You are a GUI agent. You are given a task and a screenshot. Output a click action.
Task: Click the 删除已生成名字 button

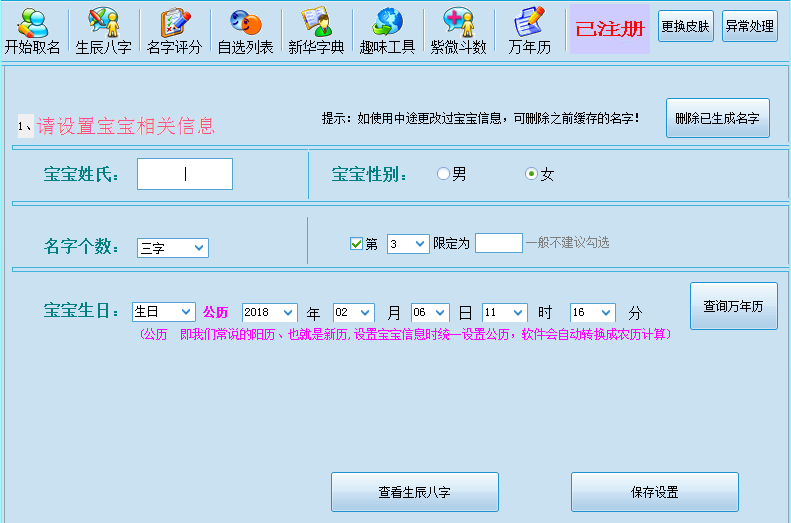(718, 118)
